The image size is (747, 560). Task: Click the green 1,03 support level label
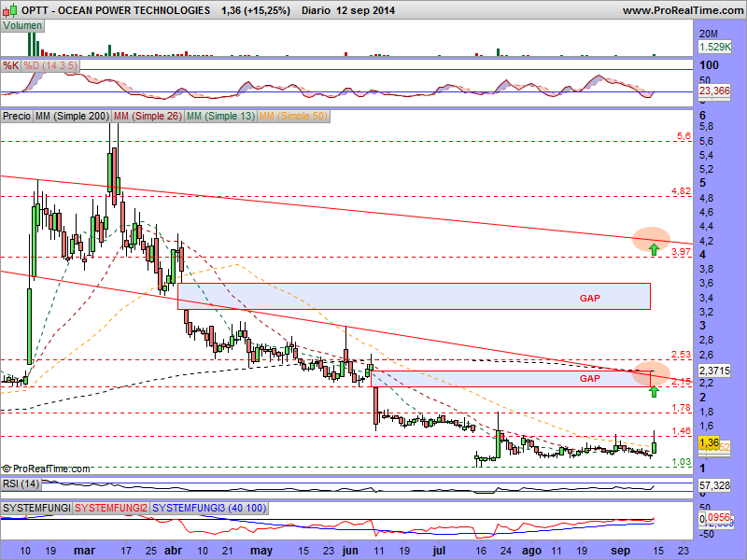pyautogui.click(x=682, y=462)
